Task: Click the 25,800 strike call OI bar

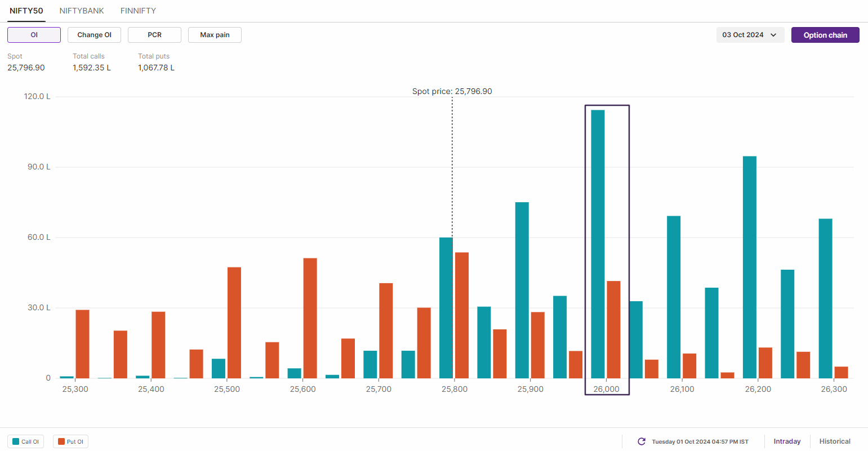Action: (x=446, y=308)
